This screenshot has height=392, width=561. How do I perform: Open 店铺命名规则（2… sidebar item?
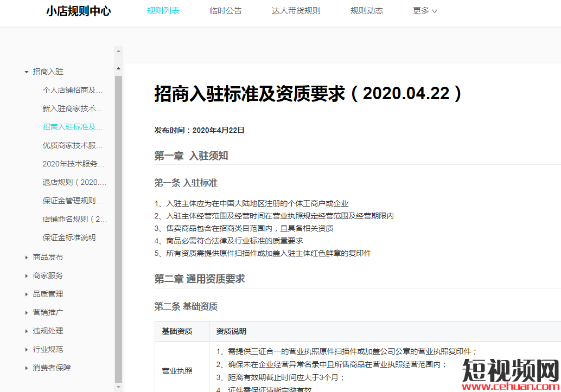coord(74,219)
